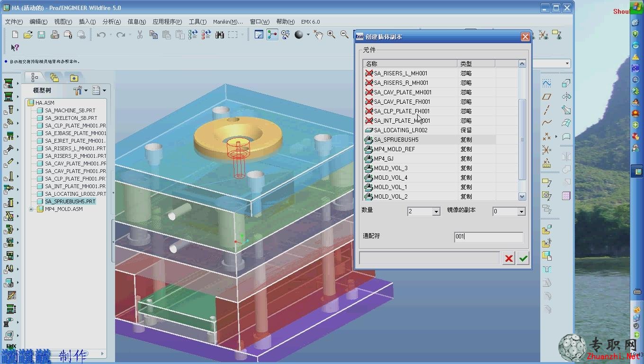Viewport: 644px width, 364px height.
Task: Open the 应用程序(P) menu
Action: tap(167, 22)
